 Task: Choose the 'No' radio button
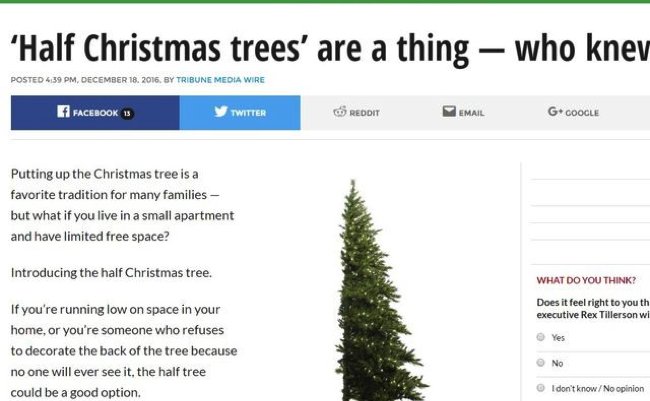pyautogui.click(x=541, y=363)
